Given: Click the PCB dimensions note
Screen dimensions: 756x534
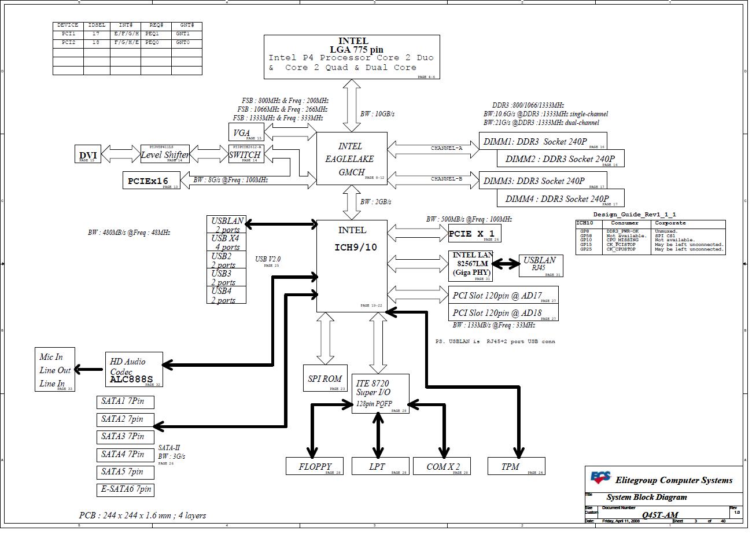Looking at the screenshot, I should pyautogui.click(x=142, y=515).
